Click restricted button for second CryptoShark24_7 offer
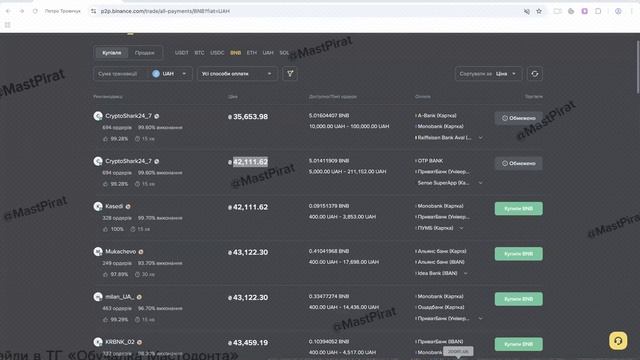The height and width of the screenshot is (360, 640). point(518,163)
